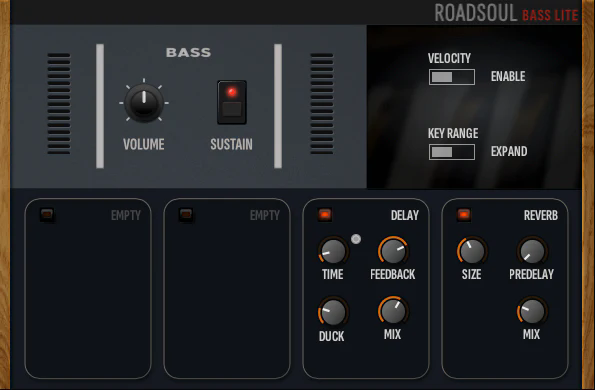The height and width of the screenshot is (390, 595).
Task: Click the TIME label under Delay
Action: click(332, 275)
